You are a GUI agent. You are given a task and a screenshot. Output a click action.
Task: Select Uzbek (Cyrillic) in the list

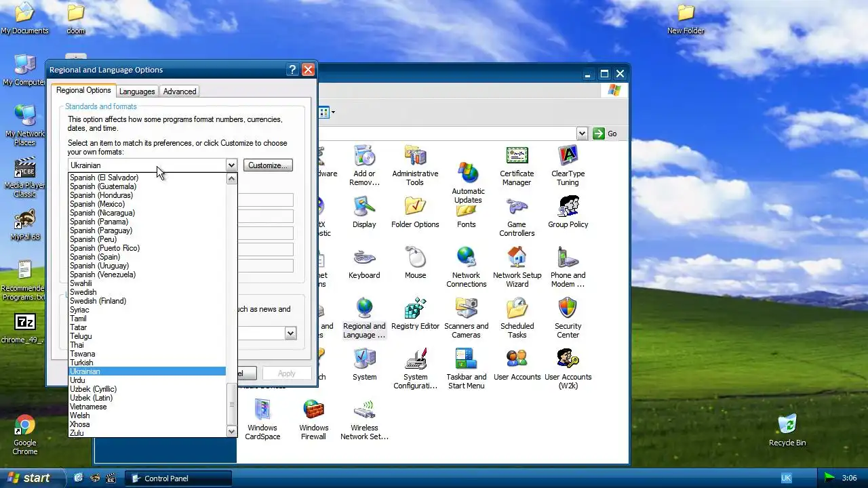(147, 389)
